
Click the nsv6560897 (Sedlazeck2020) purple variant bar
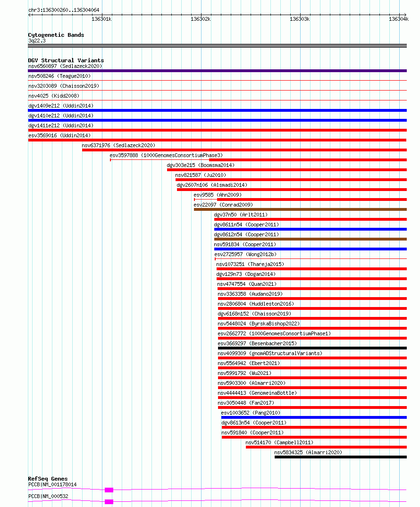[x=217, y=71]
